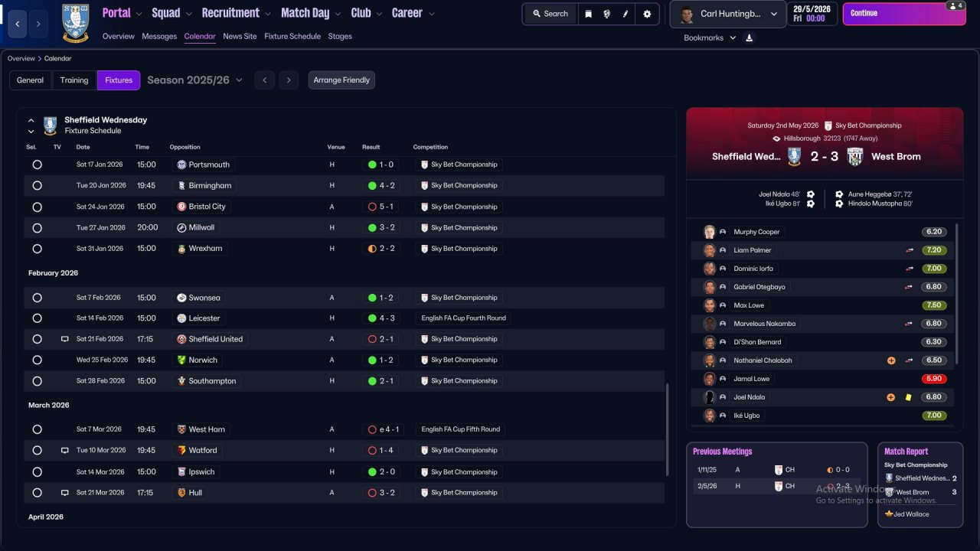The height and width of the screenshot is (551, 980).
Task: Expand the Portal menu chevron
Action: click(x=138, y=14)
